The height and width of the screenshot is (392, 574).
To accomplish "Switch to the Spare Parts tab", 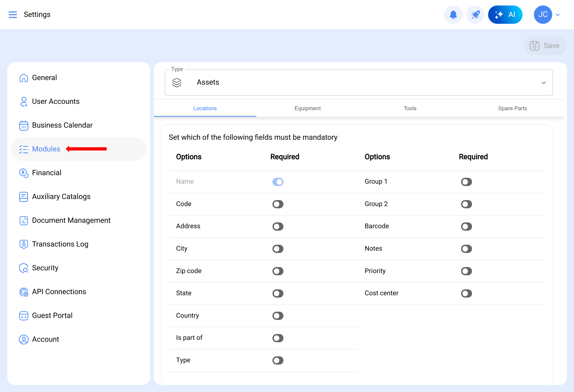I will (x=512, y=108).
